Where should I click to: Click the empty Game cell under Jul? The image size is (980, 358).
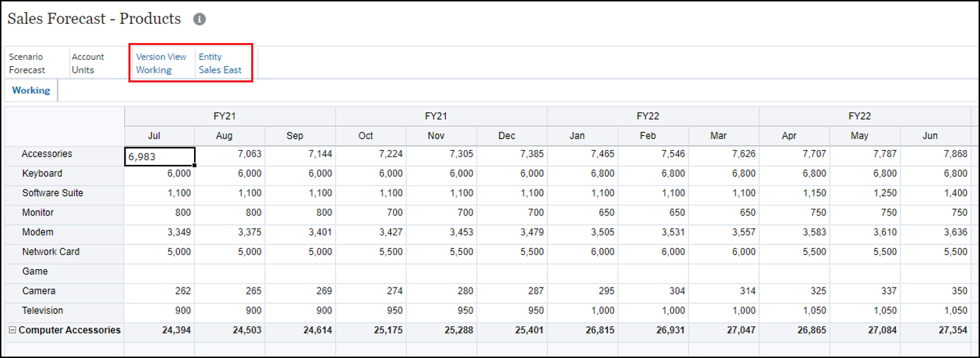(x=159, y=271)
